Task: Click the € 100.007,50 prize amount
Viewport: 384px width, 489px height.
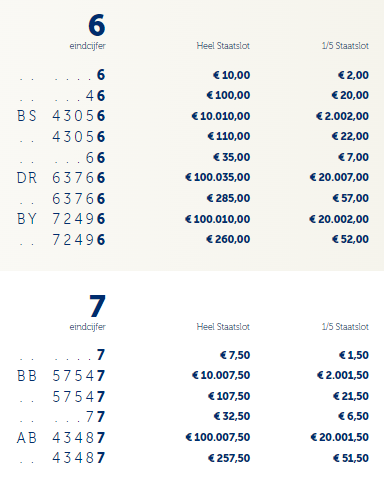Action: click(218, 437)
